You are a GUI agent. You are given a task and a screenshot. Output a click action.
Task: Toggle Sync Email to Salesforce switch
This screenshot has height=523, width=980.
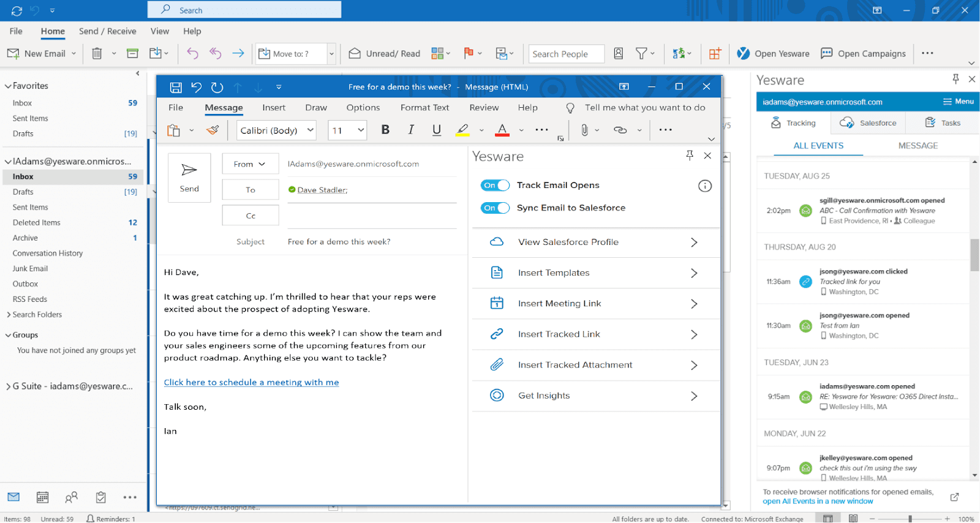coord(495,208)
